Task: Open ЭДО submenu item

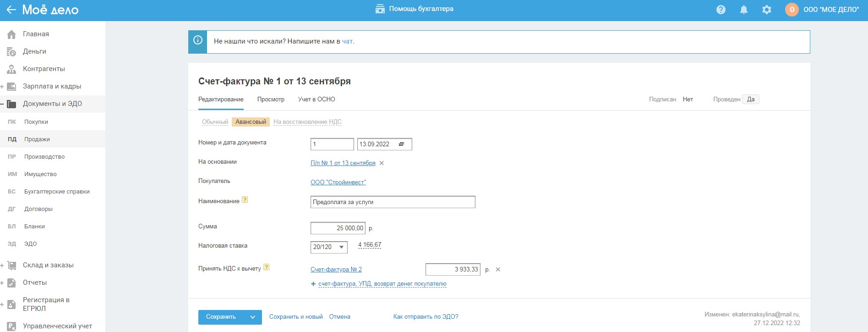Action: [30, 244]
